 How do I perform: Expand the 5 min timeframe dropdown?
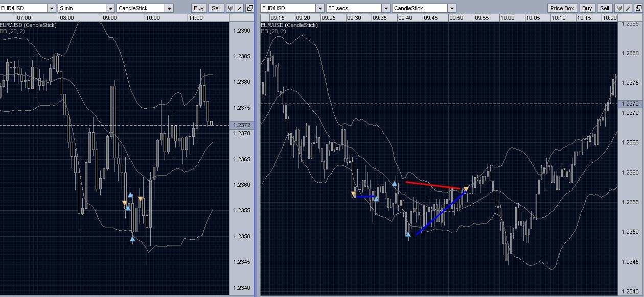coord(110,8)
